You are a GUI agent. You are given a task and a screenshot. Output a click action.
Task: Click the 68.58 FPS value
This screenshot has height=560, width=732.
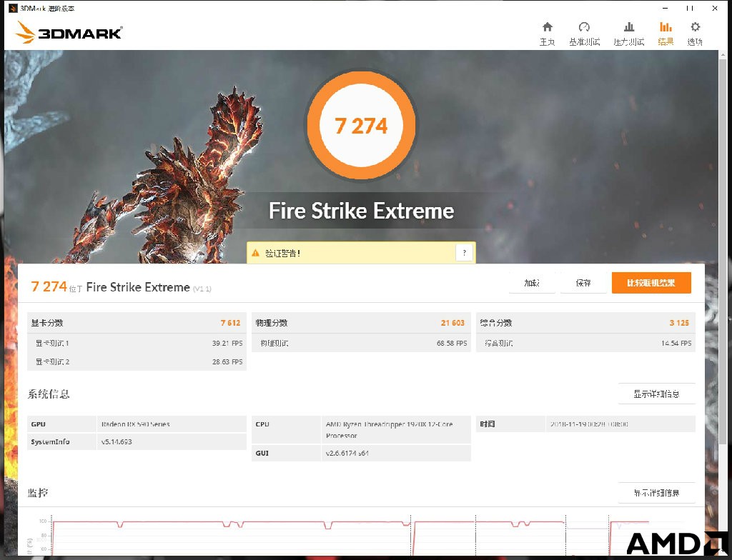tap(452, 344)
